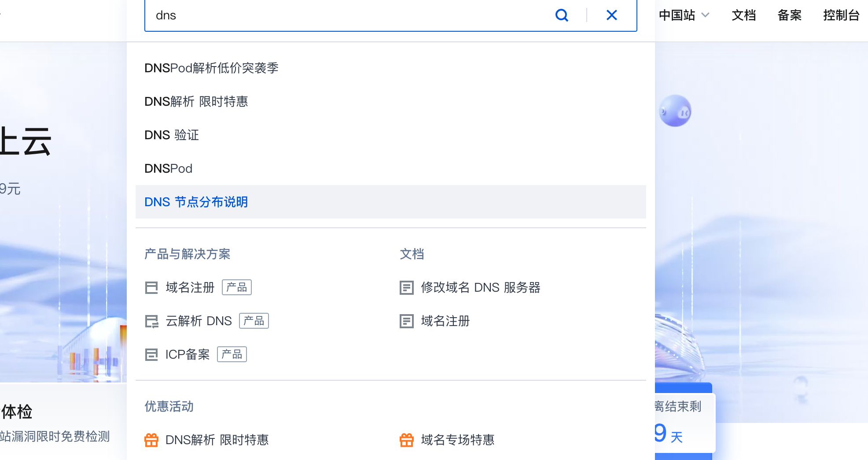Open the 域名注册 product result
The image size is (868, 460).
pyautogui.click(x=190, y=288)
